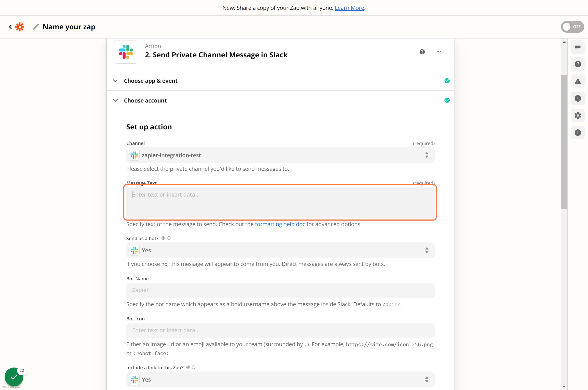This screenshot has width=588, height=390.
Task: Expand the Choose app & event section
Action: coord(280,80)
